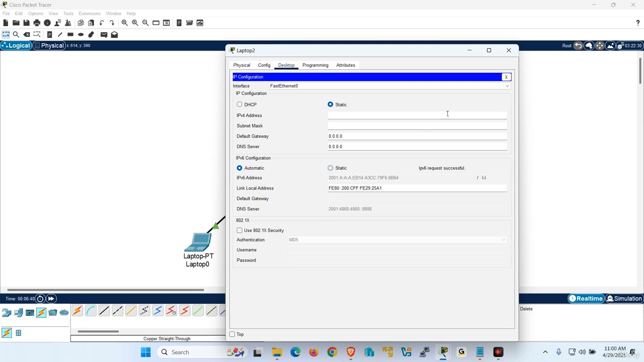This screenshot has width=644, height=362.
Task: Open the Activity Wizard icon
Action: point(68,23)
